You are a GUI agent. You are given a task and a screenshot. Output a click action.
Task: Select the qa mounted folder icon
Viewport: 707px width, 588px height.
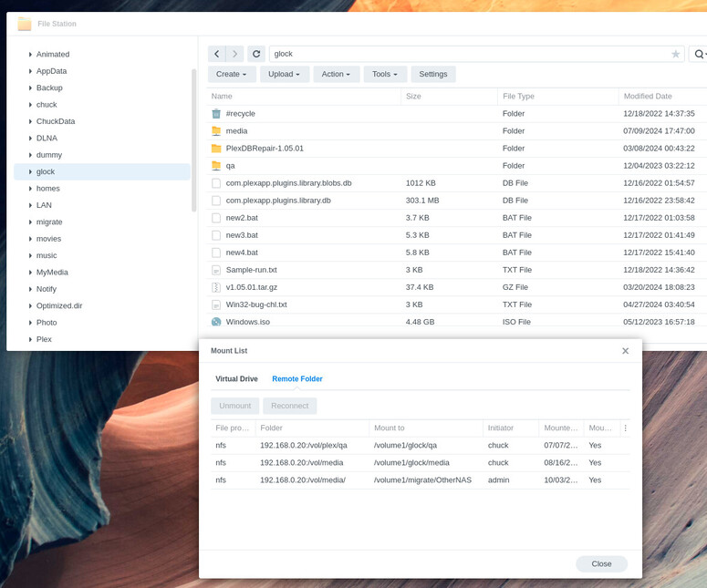click(216, 166)
